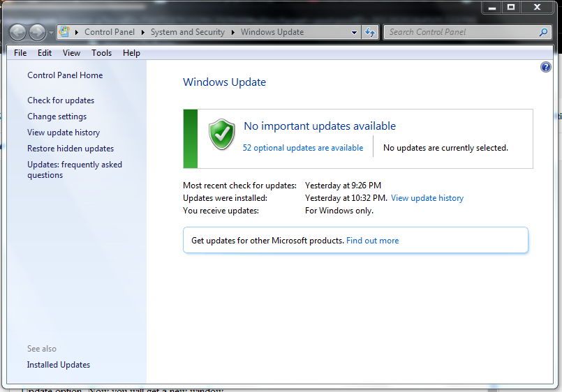Open the Tools menu
The image size is (562, 392).
(x=101, y=53)
